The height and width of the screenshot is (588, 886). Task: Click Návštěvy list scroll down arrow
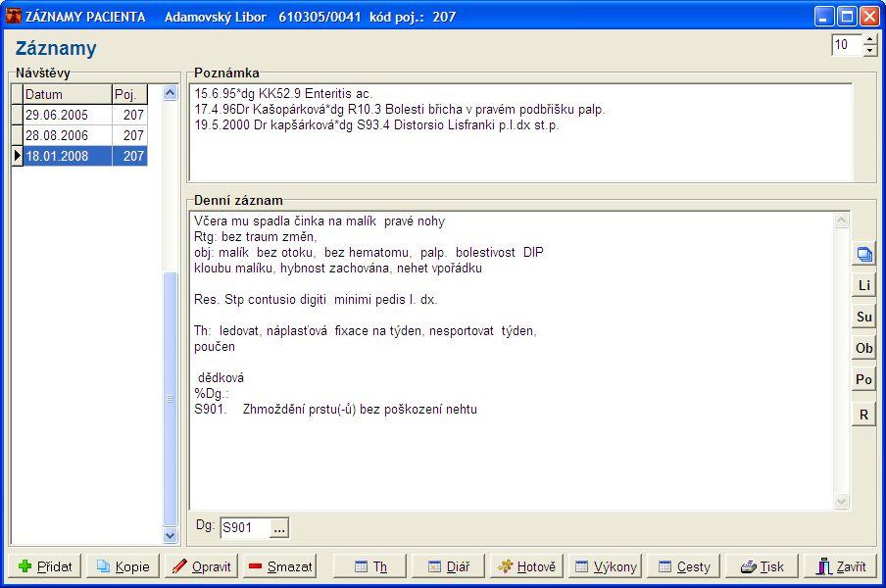pyautogui.click(x=171, y=535)
